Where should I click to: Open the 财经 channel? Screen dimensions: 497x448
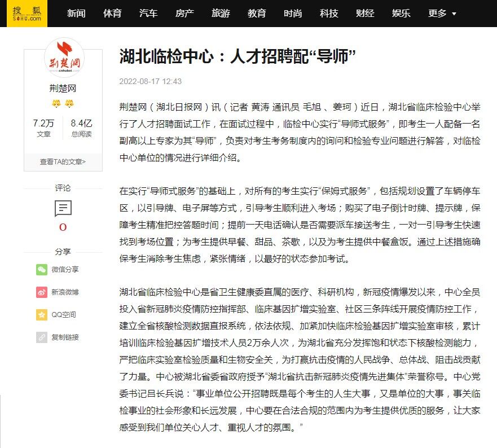365,14
